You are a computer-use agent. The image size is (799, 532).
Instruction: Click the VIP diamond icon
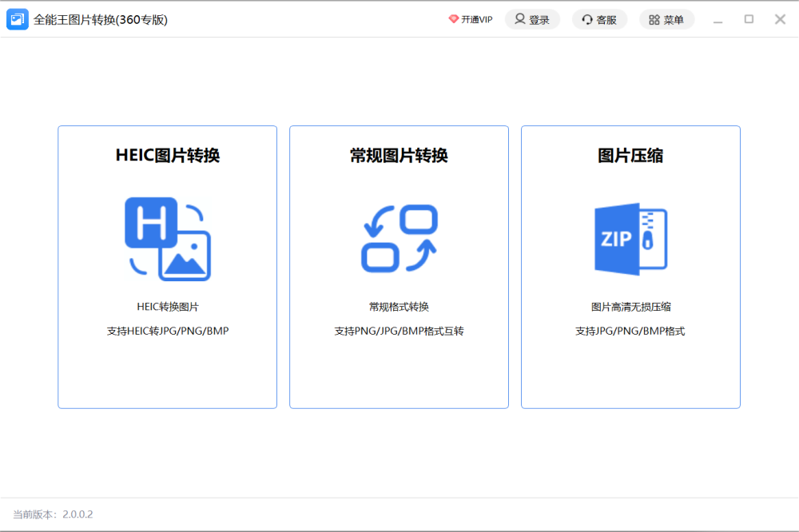tap(454, 20)
